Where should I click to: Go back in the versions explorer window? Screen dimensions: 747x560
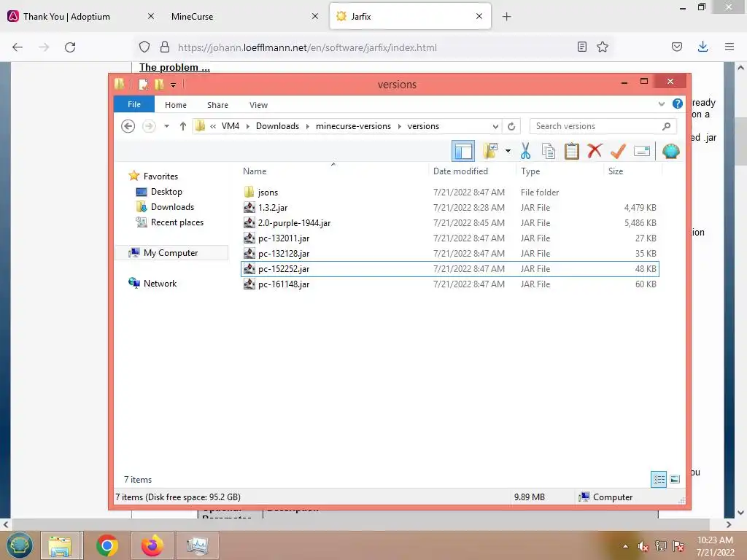coord(128,126)
